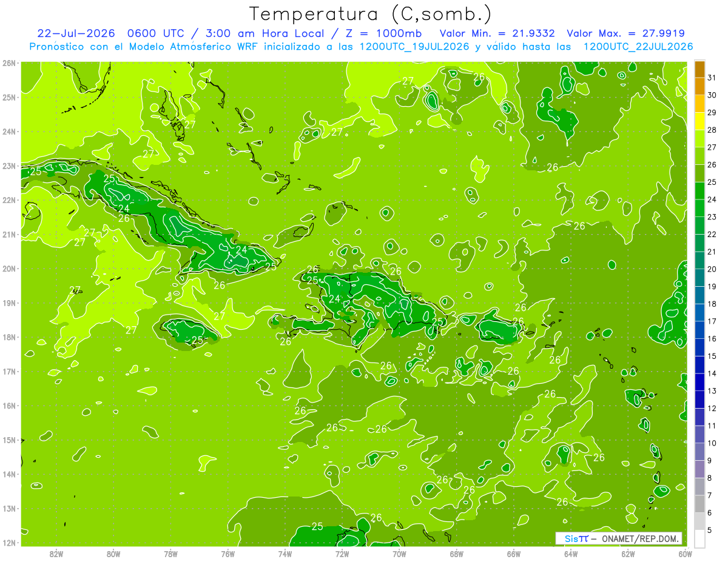Click the '70W' longitude axis label
728x562 pixels.
click(x=399, y=553)
